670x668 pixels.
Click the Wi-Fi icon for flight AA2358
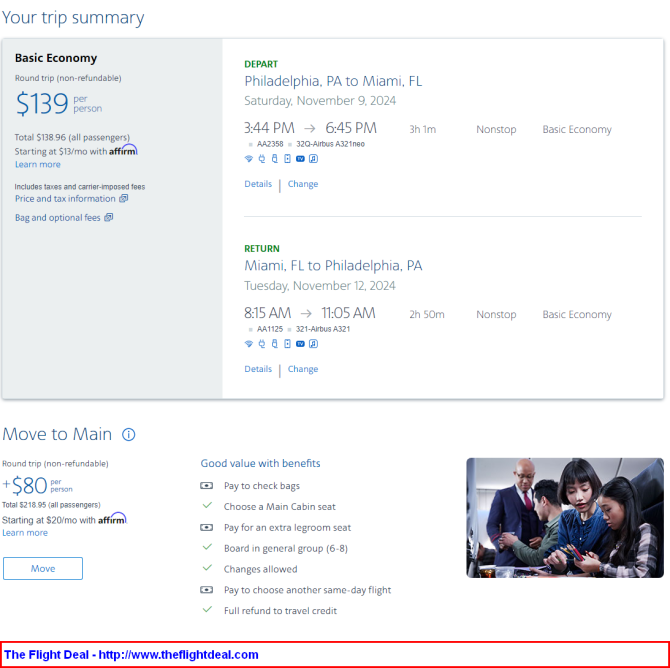[x=249, y=159]
